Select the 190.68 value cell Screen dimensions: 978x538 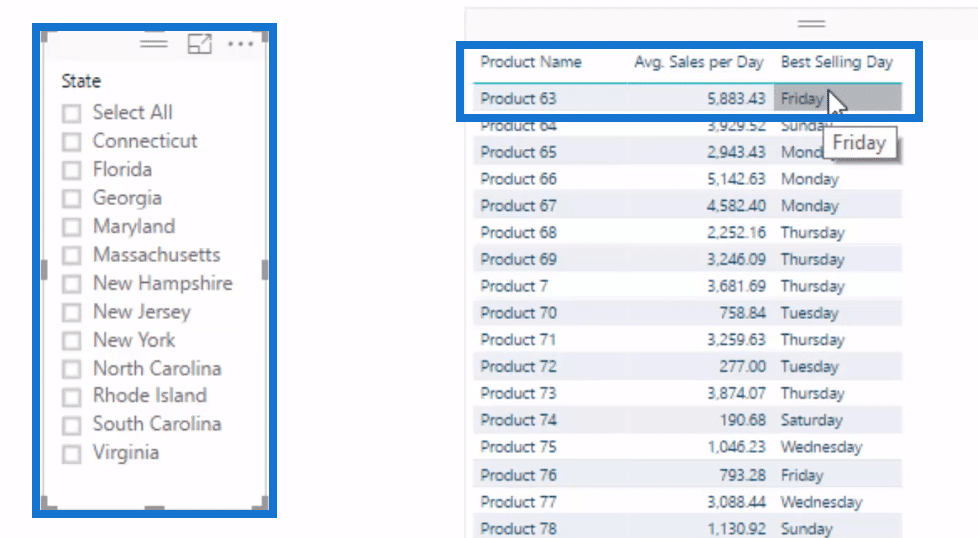point(742,420)
